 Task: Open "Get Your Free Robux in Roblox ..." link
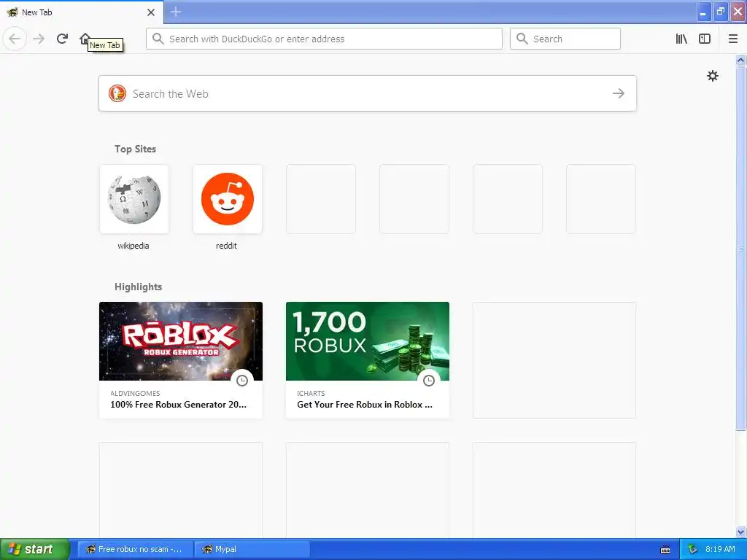(x=365, y=404)
